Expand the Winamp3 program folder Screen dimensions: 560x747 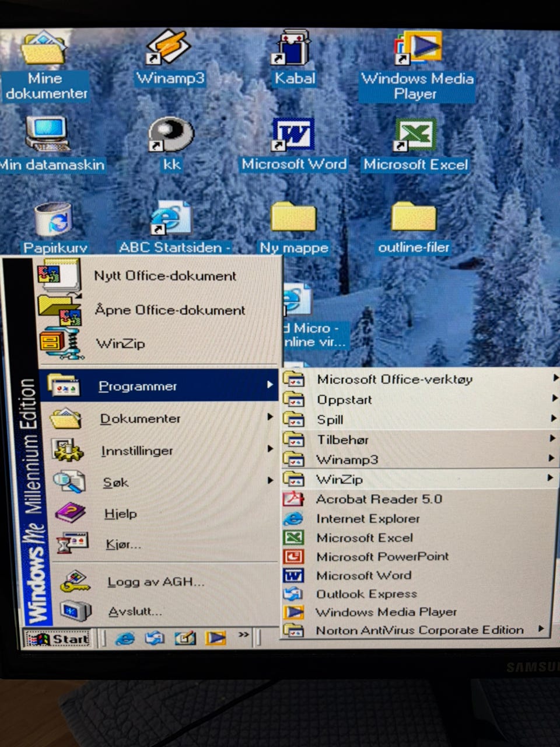tap(420, 459)
